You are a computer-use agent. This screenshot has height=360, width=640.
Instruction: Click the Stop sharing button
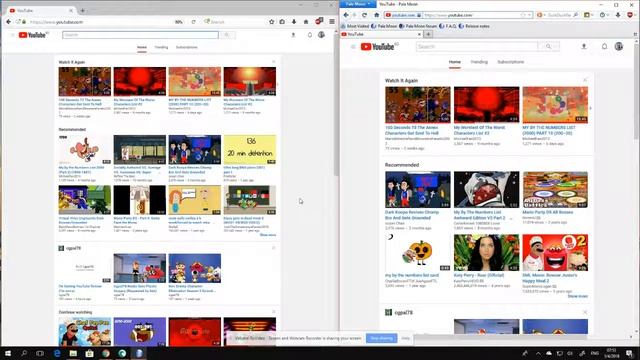pyautogui.click(x=381, y=338)
